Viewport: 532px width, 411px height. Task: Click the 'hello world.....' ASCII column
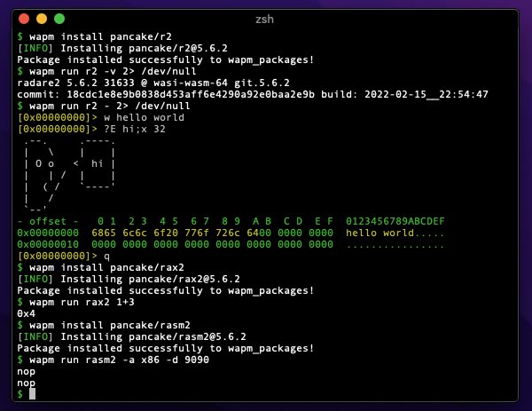(x=395, y=233)
